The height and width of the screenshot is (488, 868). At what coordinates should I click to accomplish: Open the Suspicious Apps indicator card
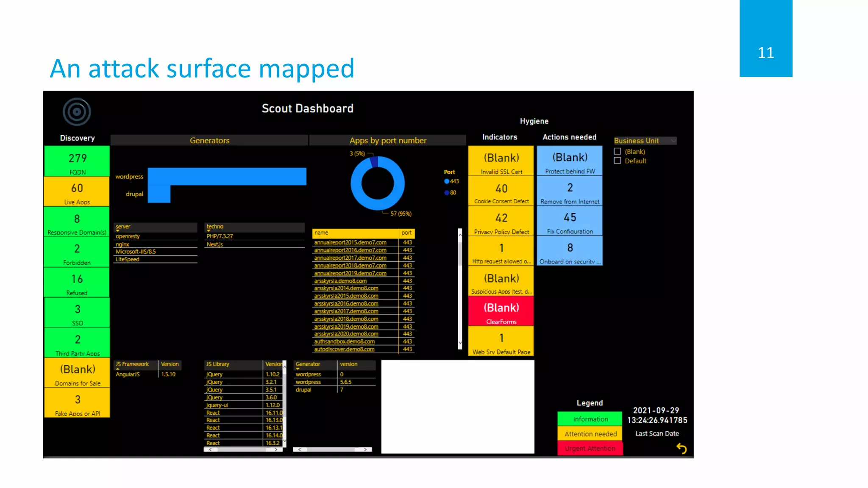point(501,281)
